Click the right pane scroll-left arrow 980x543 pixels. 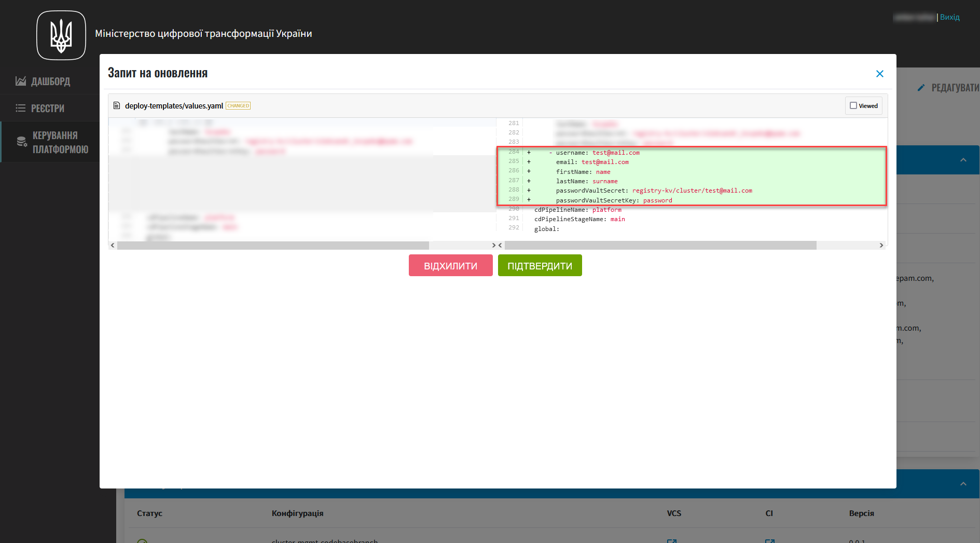(x=500, y=245)
